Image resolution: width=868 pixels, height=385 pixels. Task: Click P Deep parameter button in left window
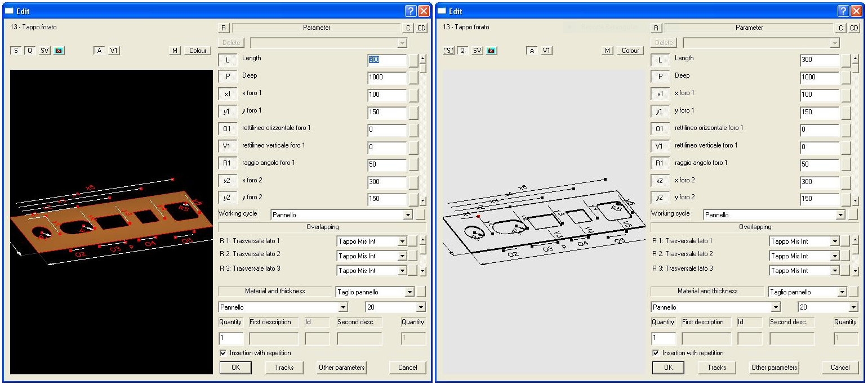(x=228, y=77)
